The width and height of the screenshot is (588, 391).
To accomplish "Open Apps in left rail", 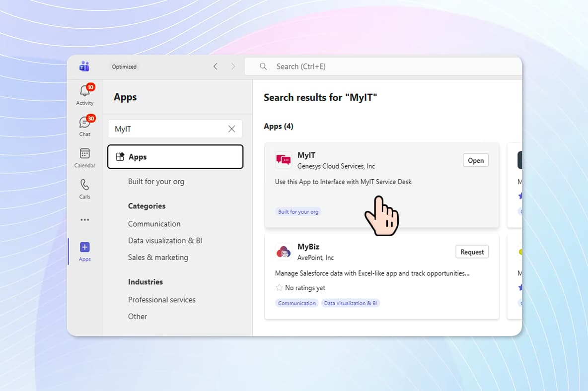I will [85, 252].
